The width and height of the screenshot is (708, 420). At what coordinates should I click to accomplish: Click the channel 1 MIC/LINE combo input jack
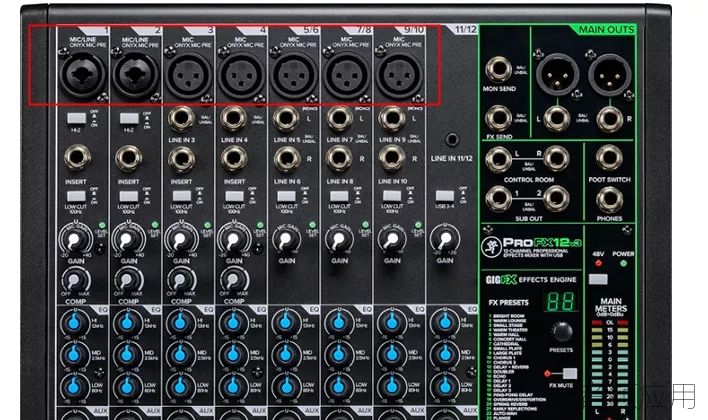(x=83, y=75)
